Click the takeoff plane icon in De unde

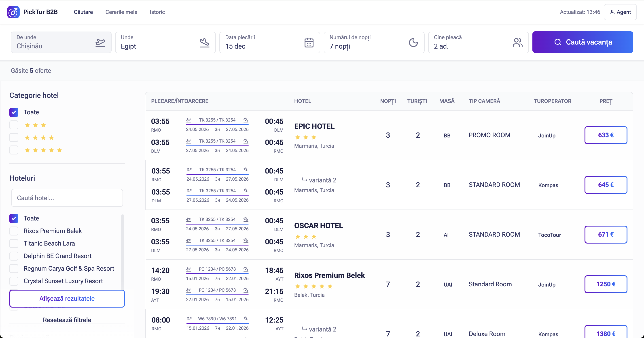[100, 43]
